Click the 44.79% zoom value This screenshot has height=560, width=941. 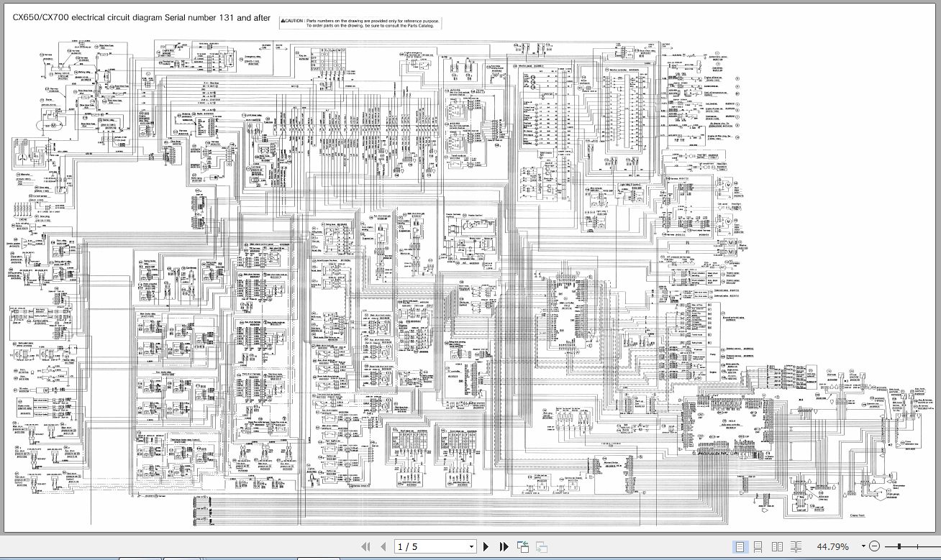833,547
